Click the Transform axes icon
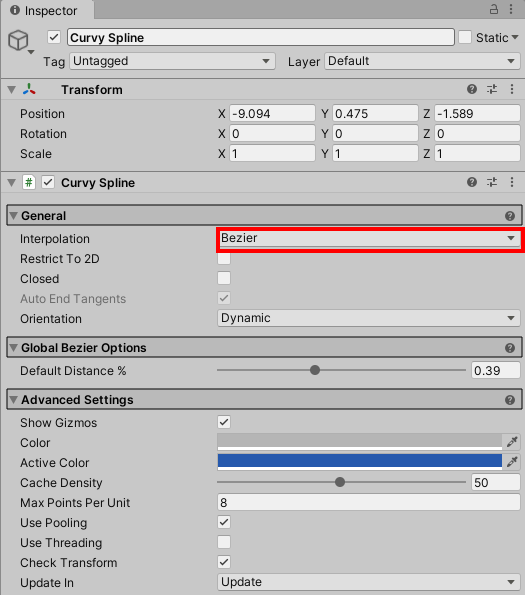 pyautogui.click(x=29, y=90)
